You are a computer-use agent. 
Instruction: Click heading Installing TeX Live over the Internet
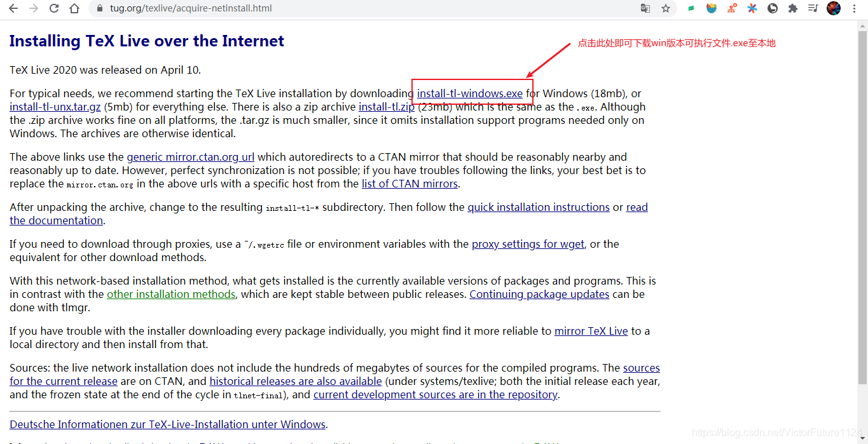tap(147, 41)
